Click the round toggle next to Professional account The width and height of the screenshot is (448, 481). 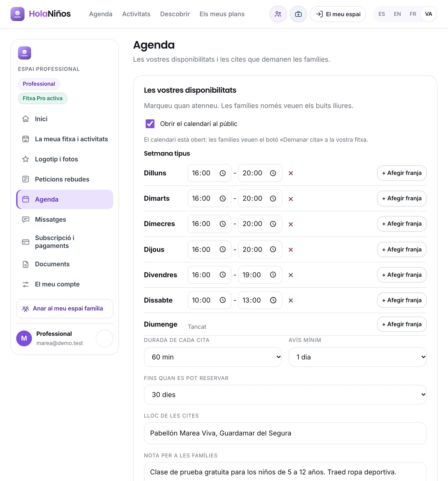104,338
